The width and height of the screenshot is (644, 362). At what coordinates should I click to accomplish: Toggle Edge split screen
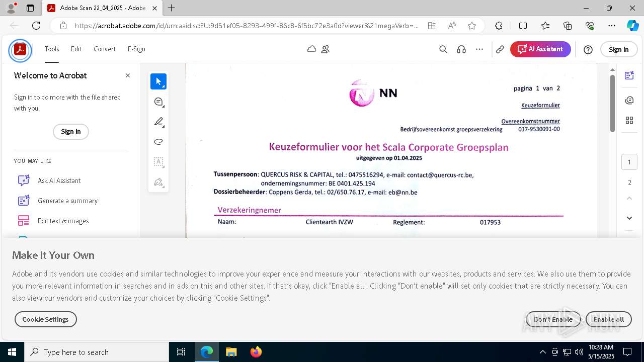coord(523,26)
